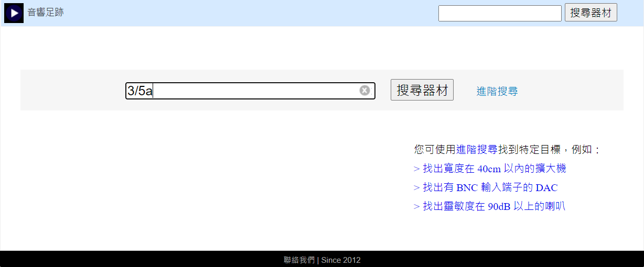Open 進階搜尋 link beside the search button

click(x=497, y=91)
